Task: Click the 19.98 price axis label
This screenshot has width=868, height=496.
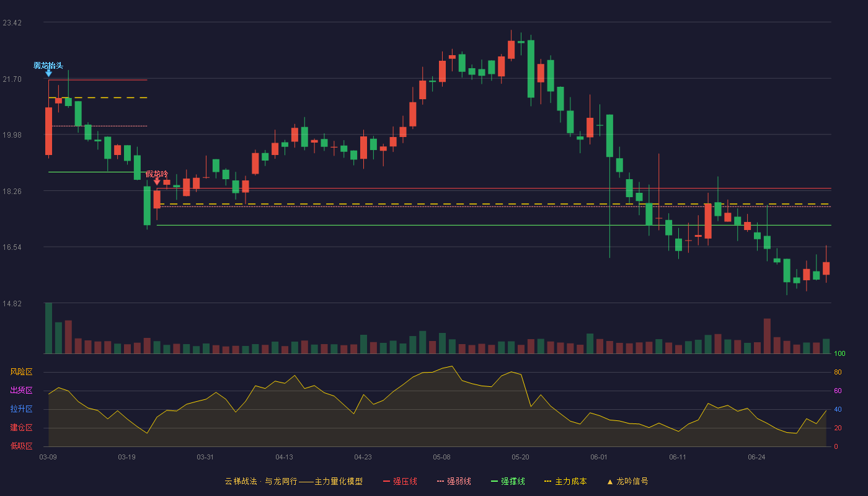Action: (x=12, y=135)
